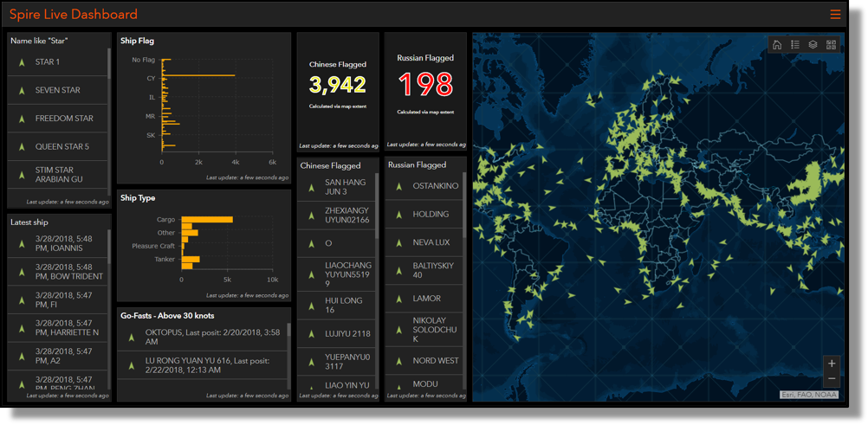Click ship icon beside SAN HANG JUN 3
Image resolution: width=868 pixels, height=425 pixels.
[x=311, y=187]
